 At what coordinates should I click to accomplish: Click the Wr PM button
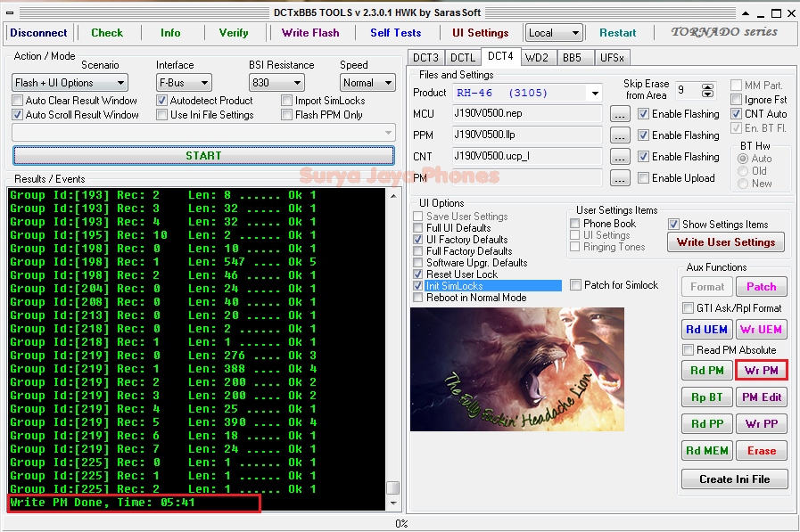click(762, 371)
